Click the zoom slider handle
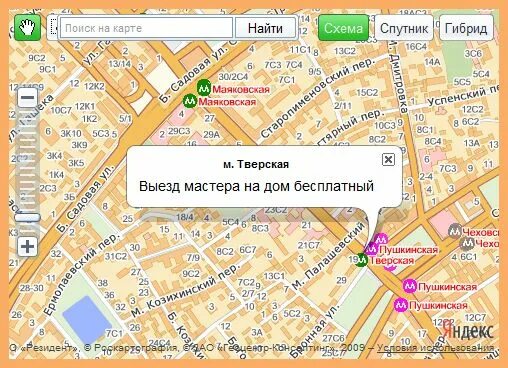The width and height of the screenshot is (508, 368). [27, 217]
